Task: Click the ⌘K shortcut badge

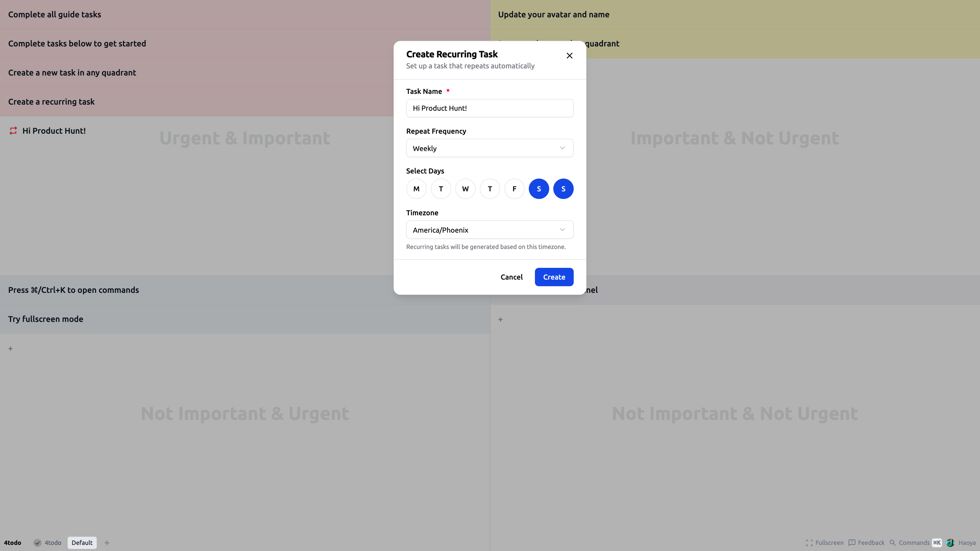Action: (x=937, y=543)
